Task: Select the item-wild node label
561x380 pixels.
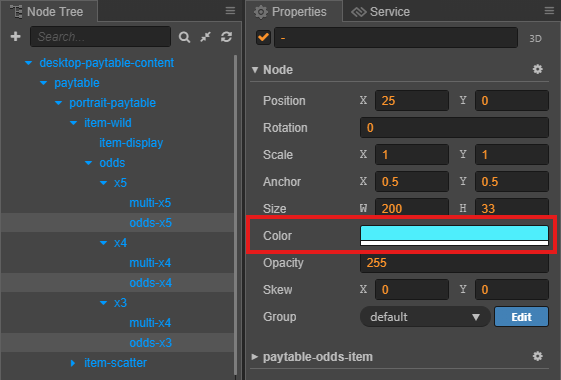Action: (x=108, y=123)
